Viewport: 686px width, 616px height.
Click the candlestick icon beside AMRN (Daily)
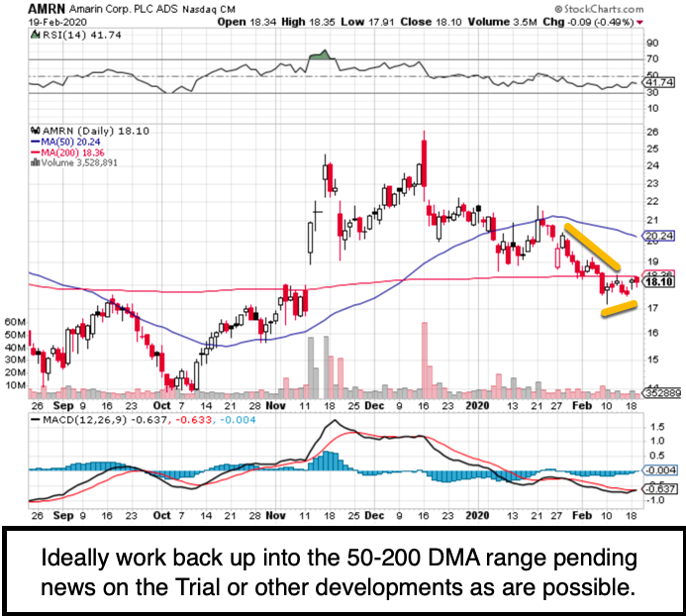click(36, 131)
